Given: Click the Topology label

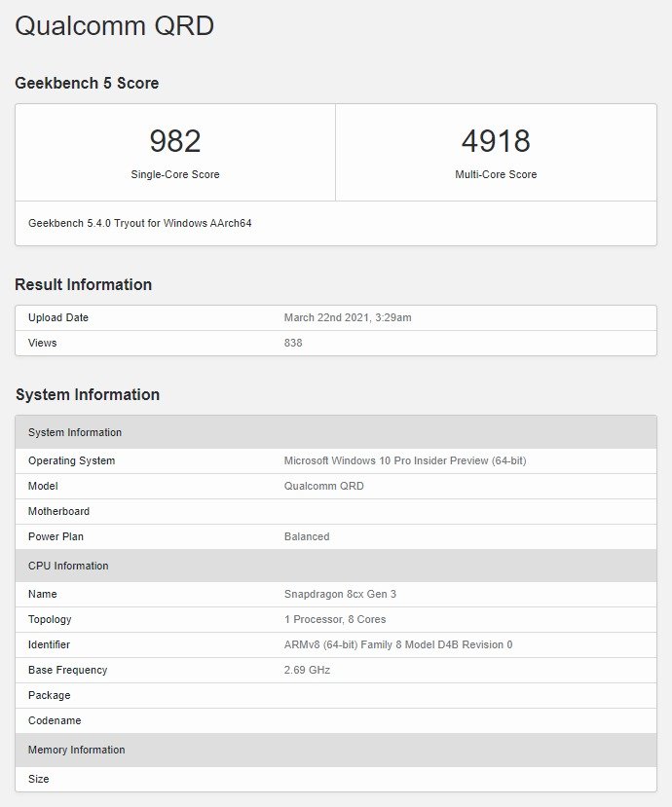Looking at the screenshot, I should coord(50,619).
